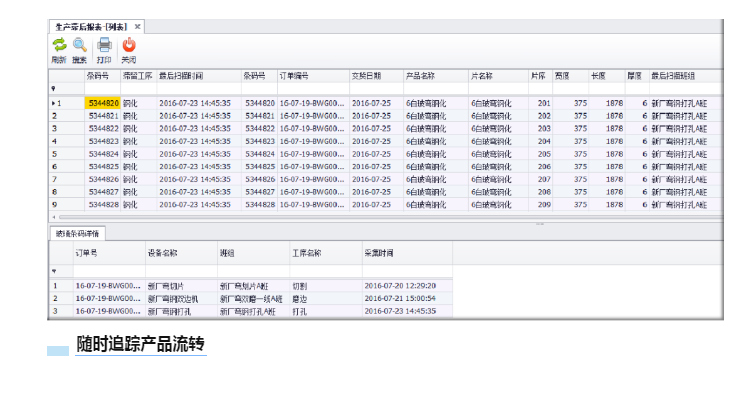756x397 pixels.
Task: Click the highlighted barcode cell 5344820
Action: pos(103,103)
